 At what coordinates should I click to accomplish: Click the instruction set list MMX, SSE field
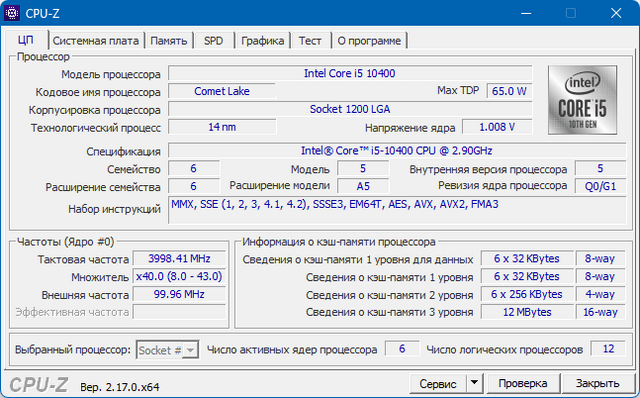(397, 210)
